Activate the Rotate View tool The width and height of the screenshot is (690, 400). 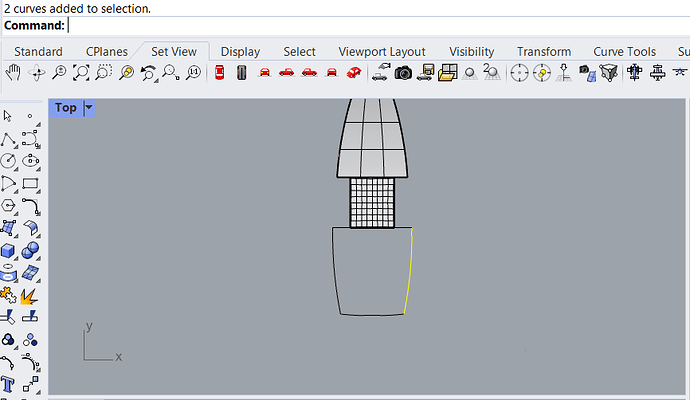click(x=37, y=73)
